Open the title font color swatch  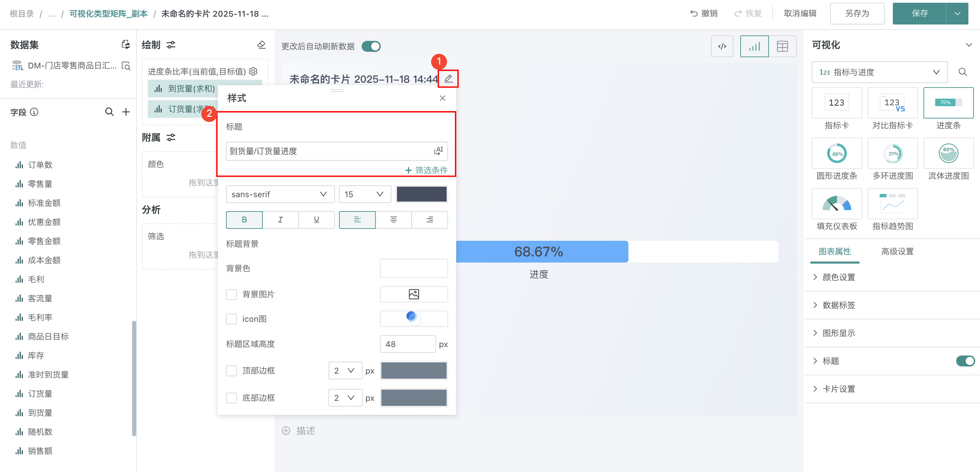pos(421,194)
